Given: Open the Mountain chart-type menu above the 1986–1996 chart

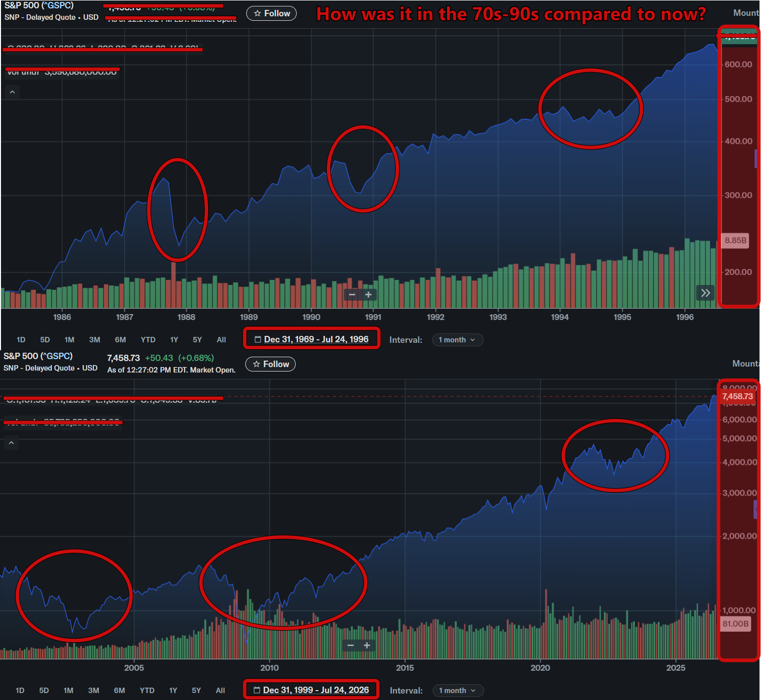Looking at the screenshot, I should pos(747,13).
